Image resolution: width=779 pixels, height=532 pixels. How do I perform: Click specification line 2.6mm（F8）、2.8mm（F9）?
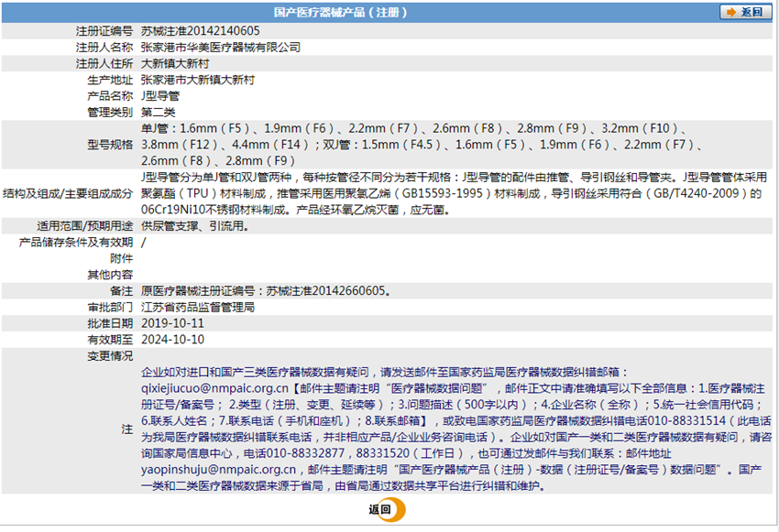click(218, 161)
